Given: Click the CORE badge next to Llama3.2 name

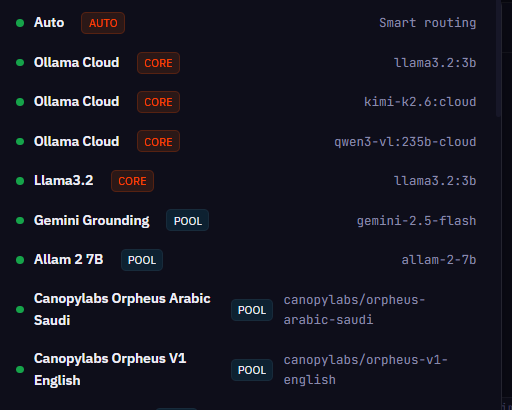Looking at the screenshot, I should pos(132,181).
